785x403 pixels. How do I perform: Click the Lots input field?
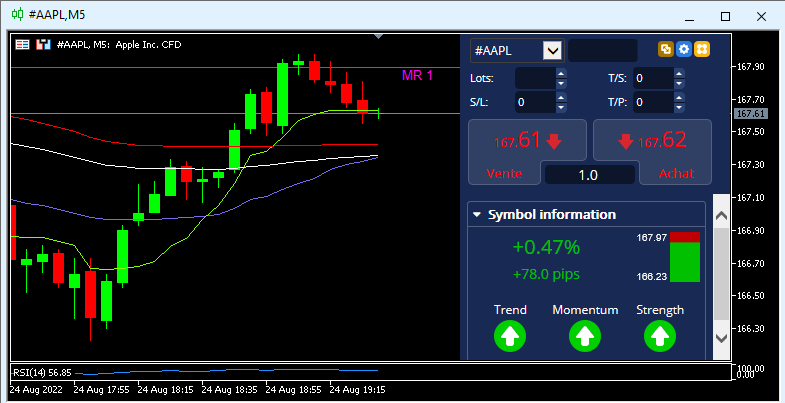pos(535,79)
